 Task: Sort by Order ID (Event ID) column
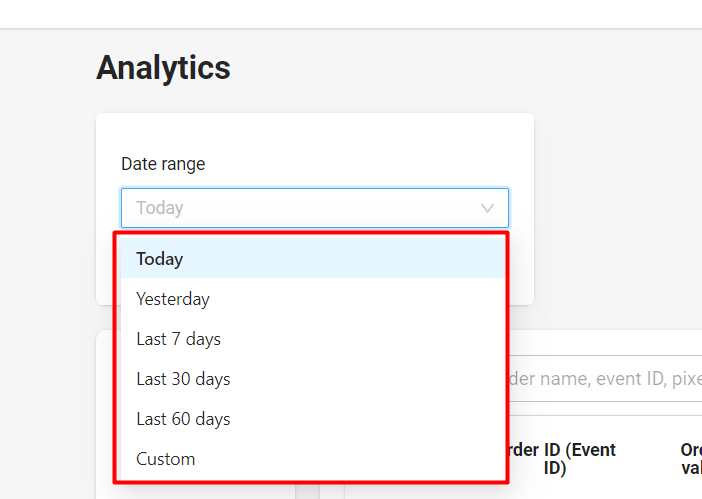pyautogui.click(x=562, y=459)
